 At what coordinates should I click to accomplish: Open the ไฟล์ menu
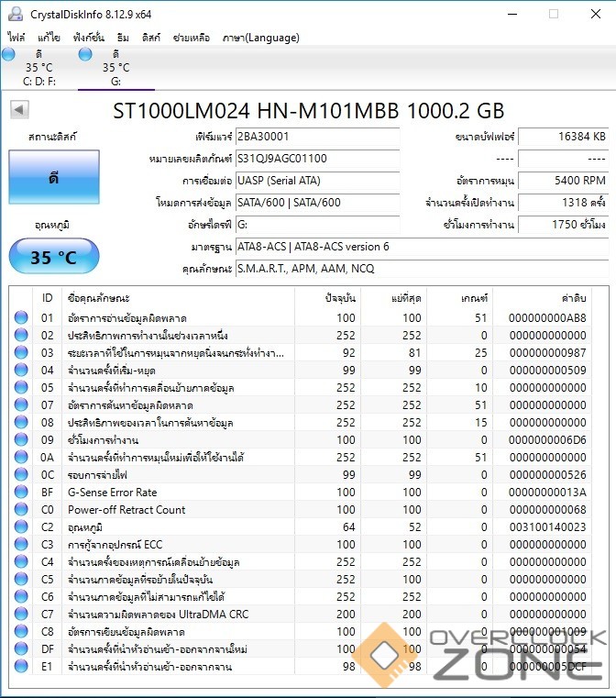(x=16, y=38)
